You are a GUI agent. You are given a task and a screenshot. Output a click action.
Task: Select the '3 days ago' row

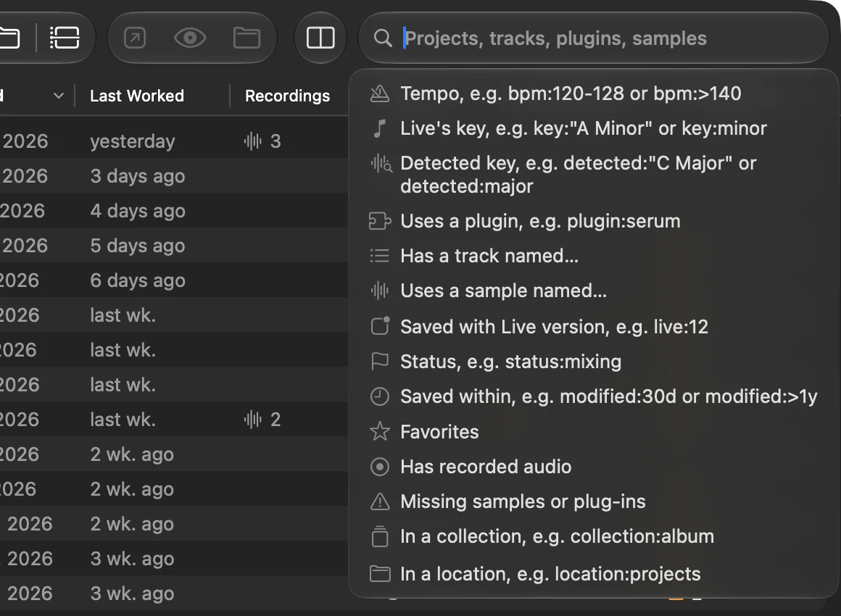174,176
